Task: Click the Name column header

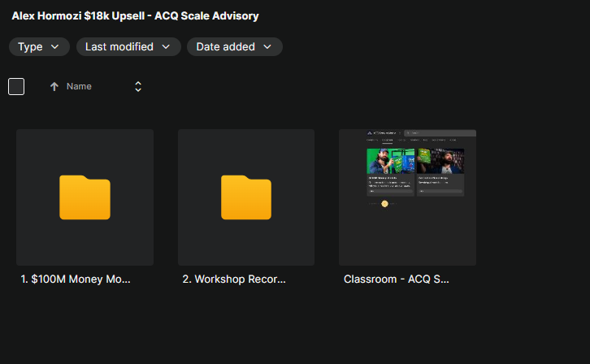Action: [x=79, y=86]
